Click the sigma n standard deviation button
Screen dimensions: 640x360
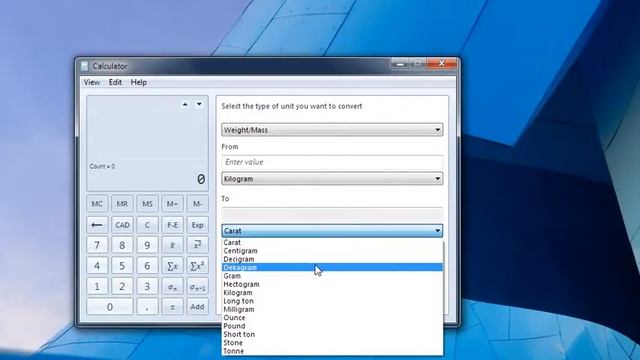172,286
